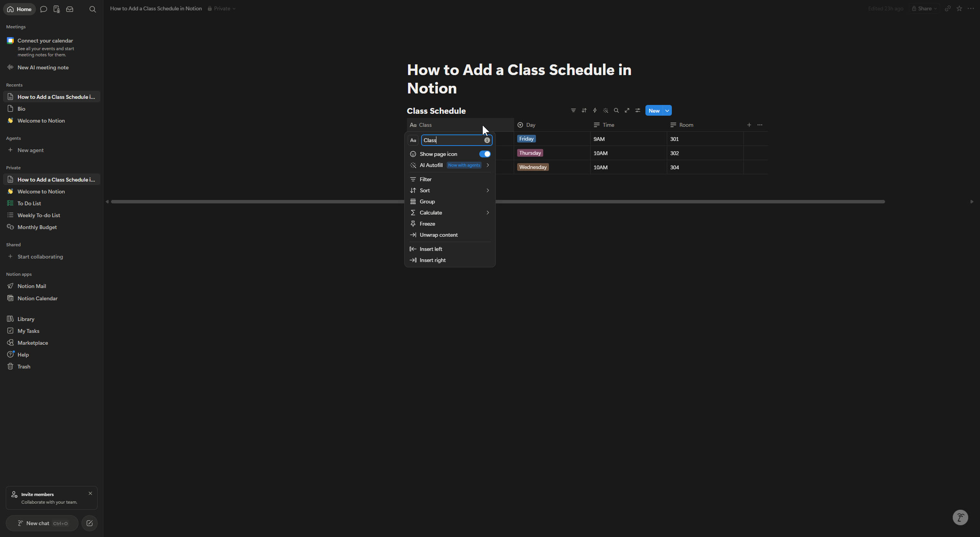Screen dimensions: 980x537
Task: Click the sidebar search magnifier icon
Action: (x=93, y=9)
